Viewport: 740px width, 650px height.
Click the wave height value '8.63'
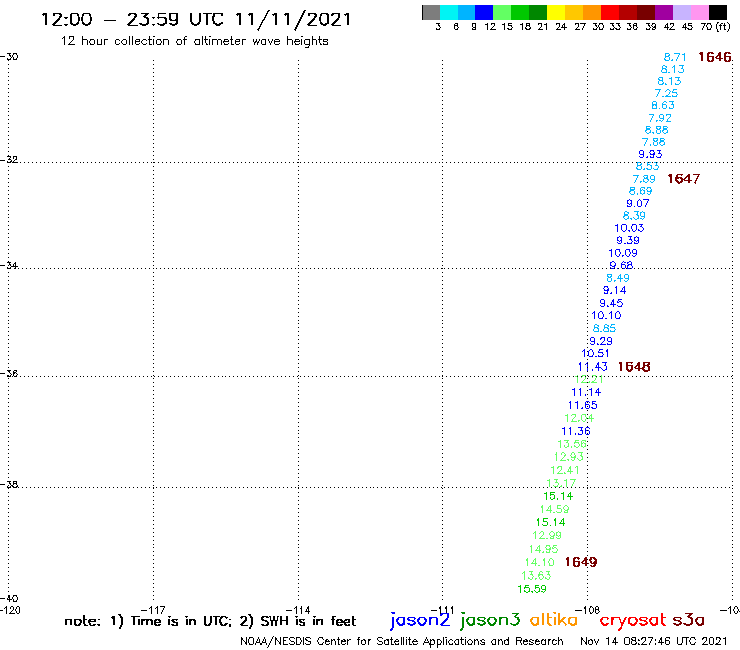tap(663, 105)
